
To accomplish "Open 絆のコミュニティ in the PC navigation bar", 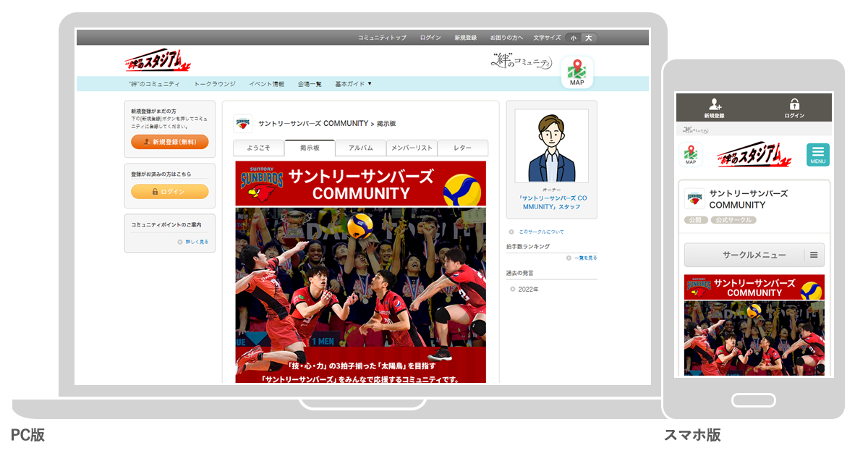I will [154, 84].
